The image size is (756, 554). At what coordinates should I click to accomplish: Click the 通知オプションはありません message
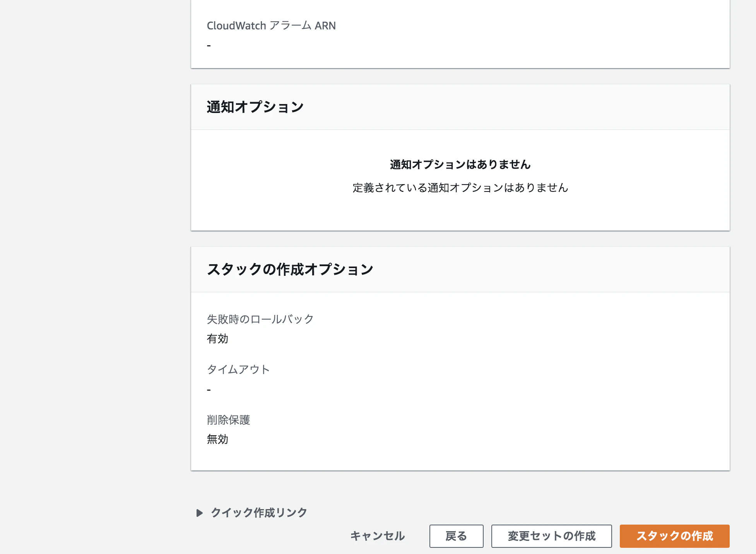pos(460,164)
